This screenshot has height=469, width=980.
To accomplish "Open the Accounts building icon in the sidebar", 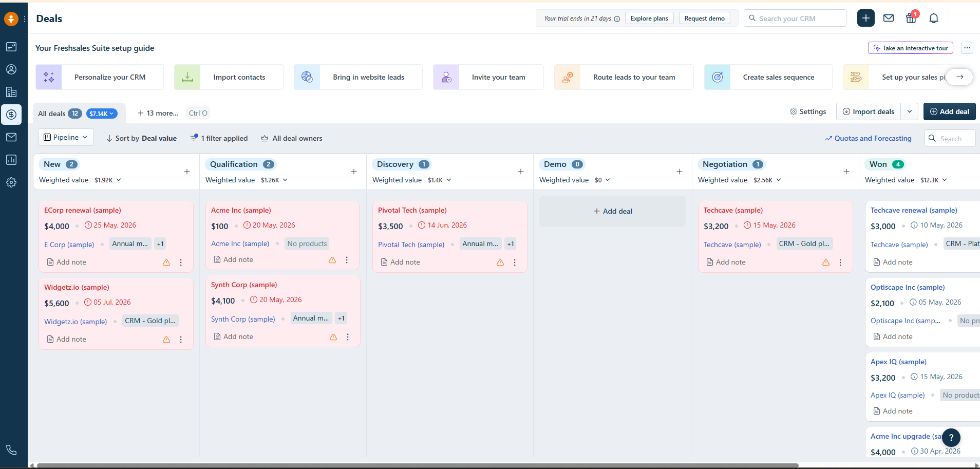I will point(11,92).
